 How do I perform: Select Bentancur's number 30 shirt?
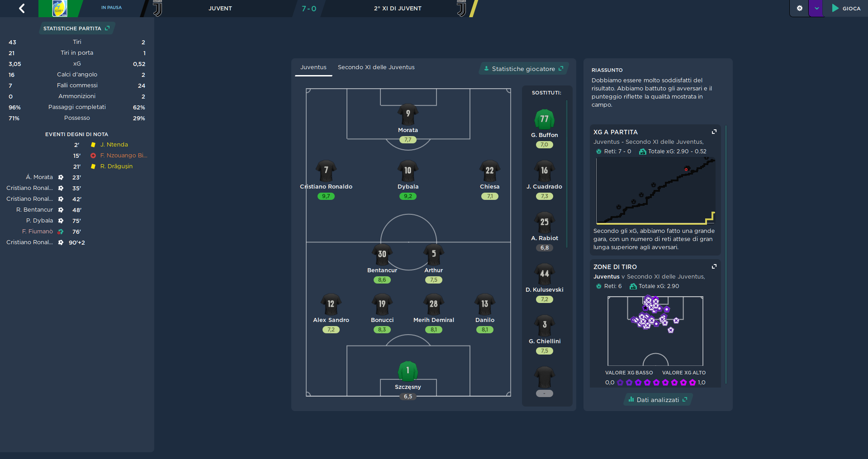382,255
